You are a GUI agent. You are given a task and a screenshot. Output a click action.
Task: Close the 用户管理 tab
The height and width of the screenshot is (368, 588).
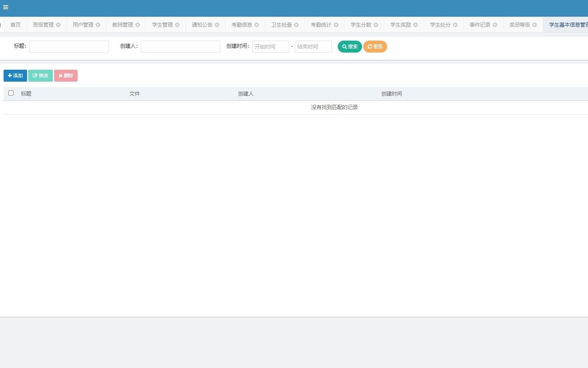(x=98, y=25)
